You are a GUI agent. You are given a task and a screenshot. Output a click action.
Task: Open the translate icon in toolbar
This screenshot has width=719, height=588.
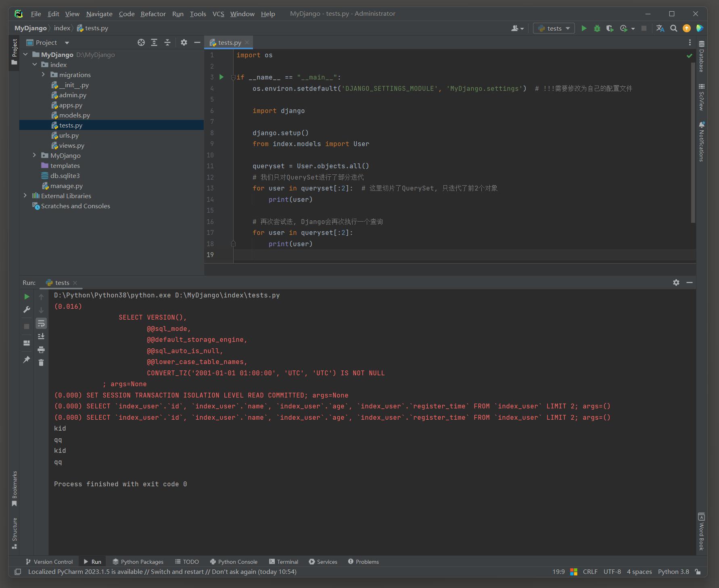pos(660,28)
